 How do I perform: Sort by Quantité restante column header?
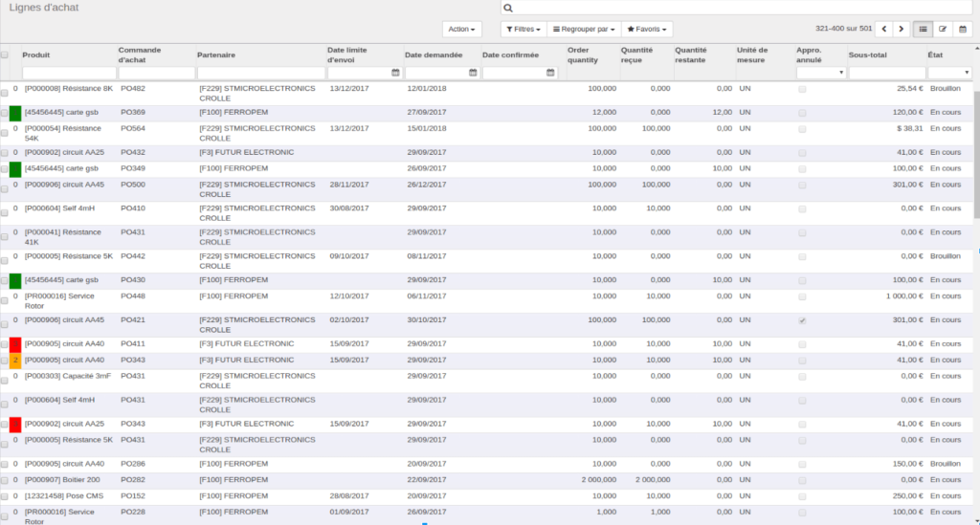691,55
